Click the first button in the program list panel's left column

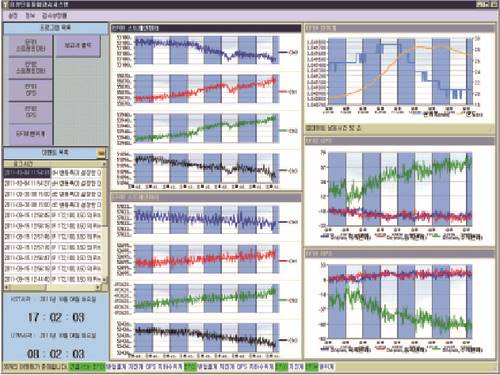[30, 46]
